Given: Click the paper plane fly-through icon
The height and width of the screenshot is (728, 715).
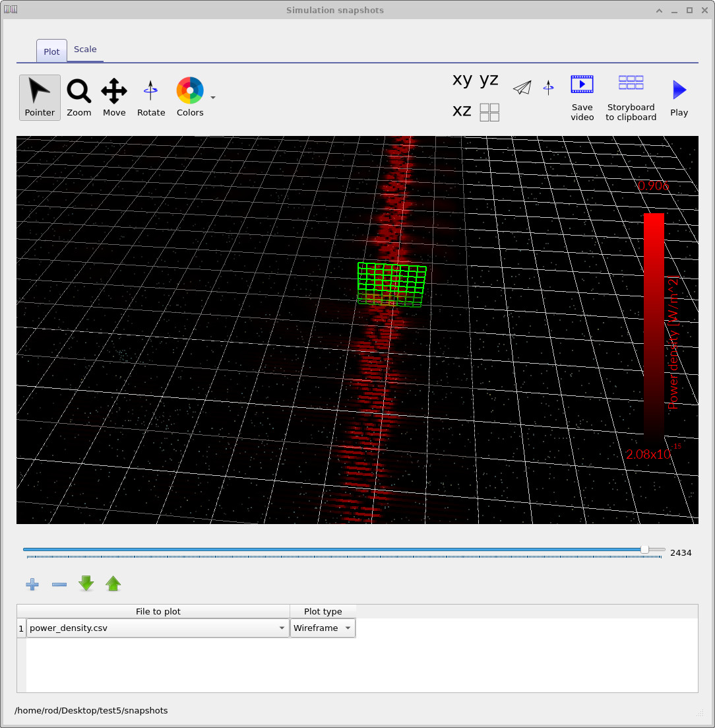Looking at the screenshot, I should point(522,87).
